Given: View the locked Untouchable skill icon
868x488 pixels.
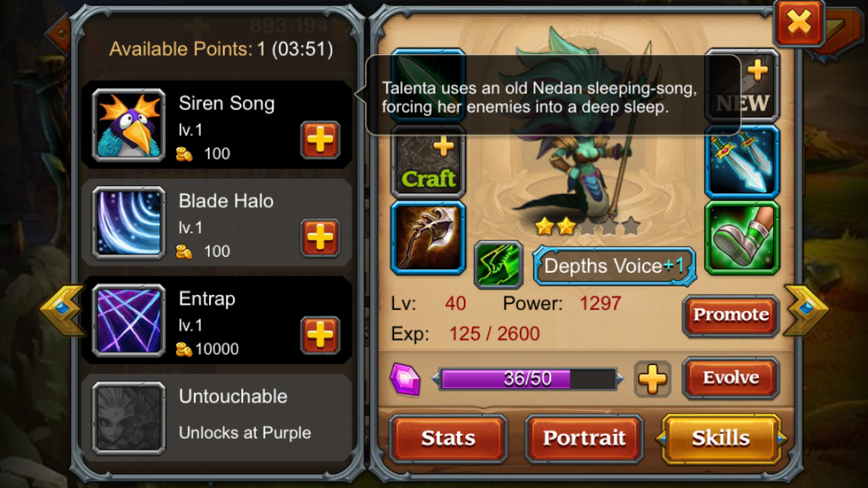Looking at the screenshot, I should click(129, 419).
